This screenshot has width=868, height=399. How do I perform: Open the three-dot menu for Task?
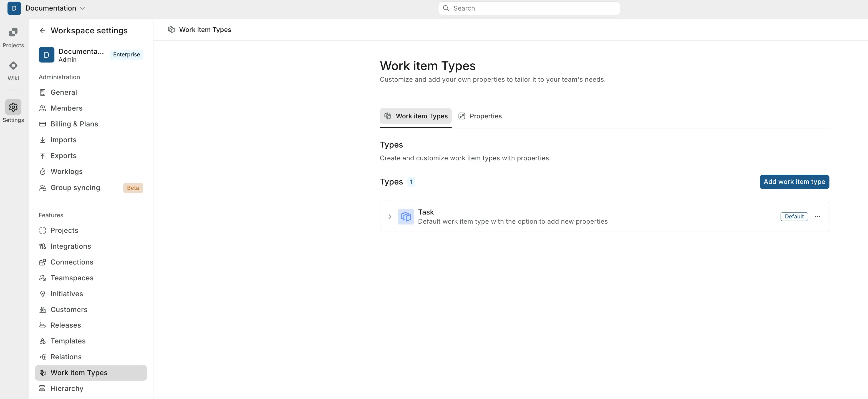click(x=818, y=216)
